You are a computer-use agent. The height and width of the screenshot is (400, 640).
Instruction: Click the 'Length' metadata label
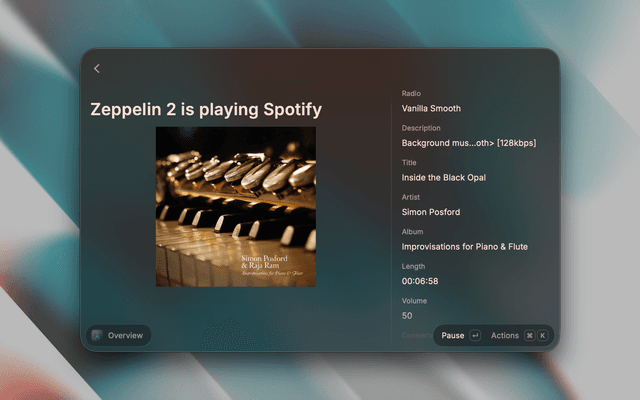click(x=413, y=266)
